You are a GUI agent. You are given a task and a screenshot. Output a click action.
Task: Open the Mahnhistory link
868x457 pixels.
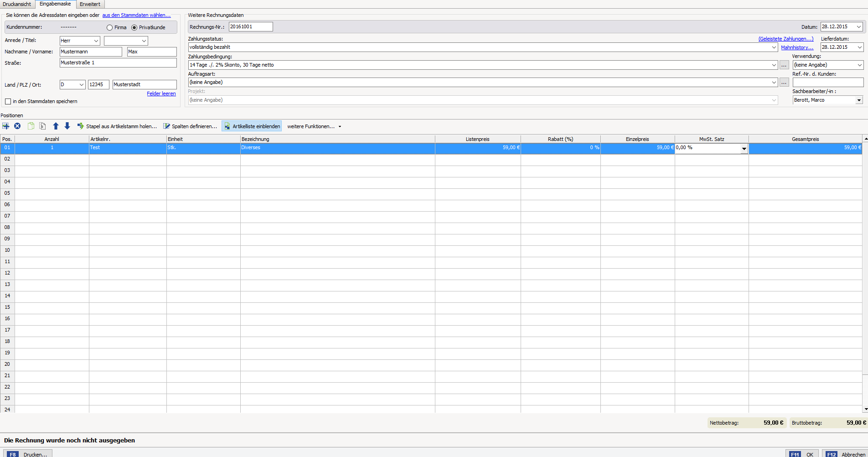coord(797,47)
